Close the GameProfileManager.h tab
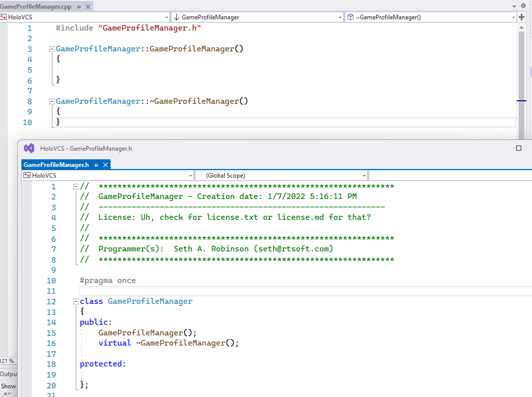This screenshot has height=397, width=532. (105, 164)
